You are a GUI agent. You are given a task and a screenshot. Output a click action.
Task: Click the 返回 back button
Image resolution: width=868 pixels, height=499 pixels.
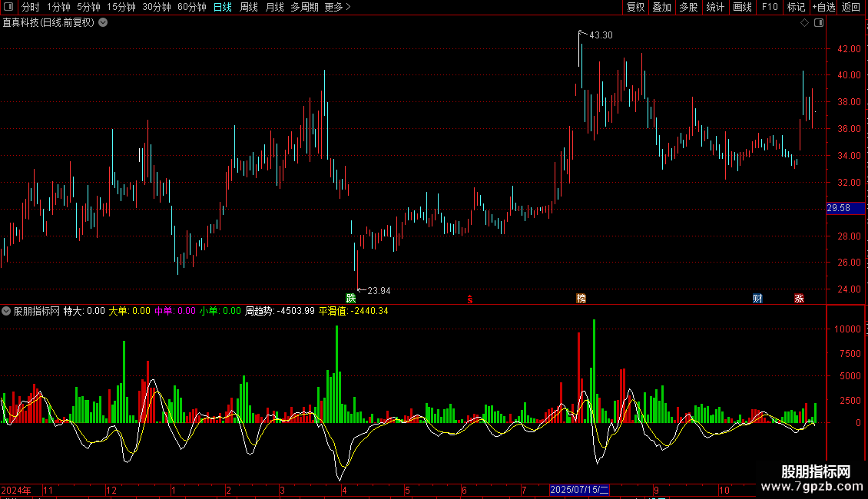click(851, 7)
